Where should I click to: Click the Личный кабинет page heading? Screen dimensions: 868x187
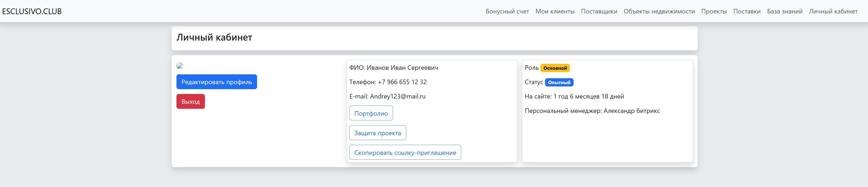[214, 37]
